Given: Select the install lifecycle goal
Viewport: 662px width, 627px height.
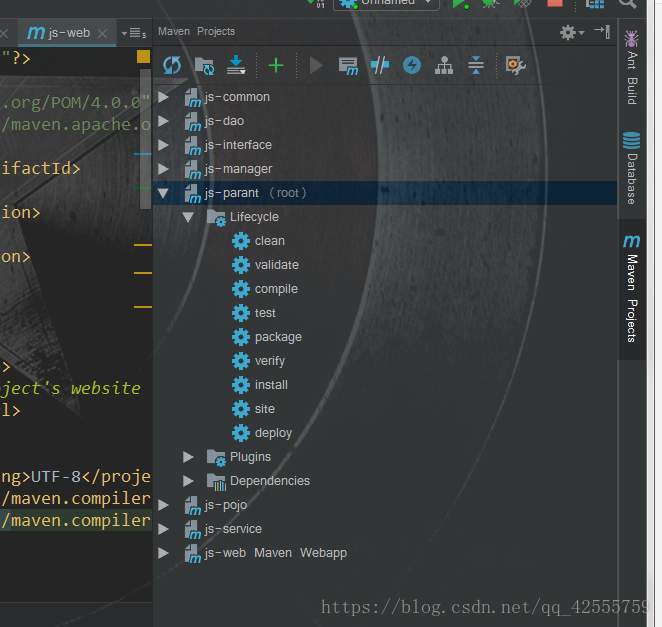Looking at the screenshot, I should tap(271, 385).
